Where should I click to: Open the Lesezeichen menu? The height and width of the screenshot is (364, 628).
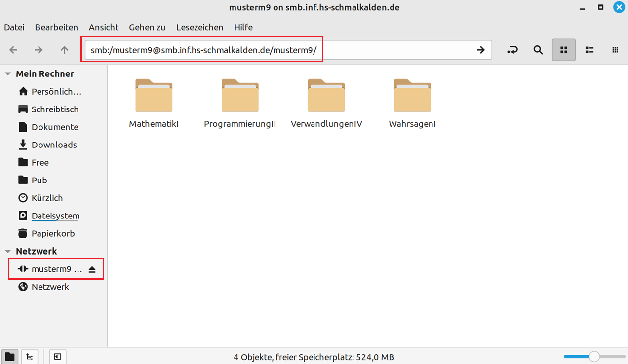199,27
